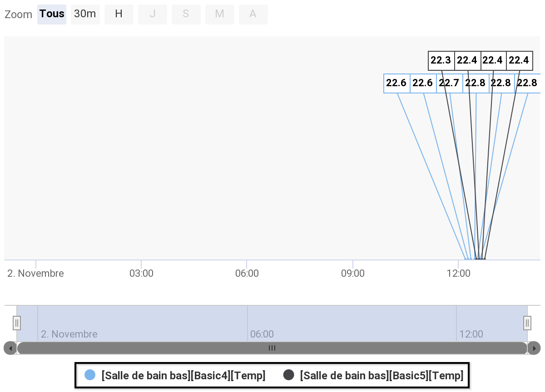Set zoom range to H
Screen dimensions: 545x392
pos(119,14)
